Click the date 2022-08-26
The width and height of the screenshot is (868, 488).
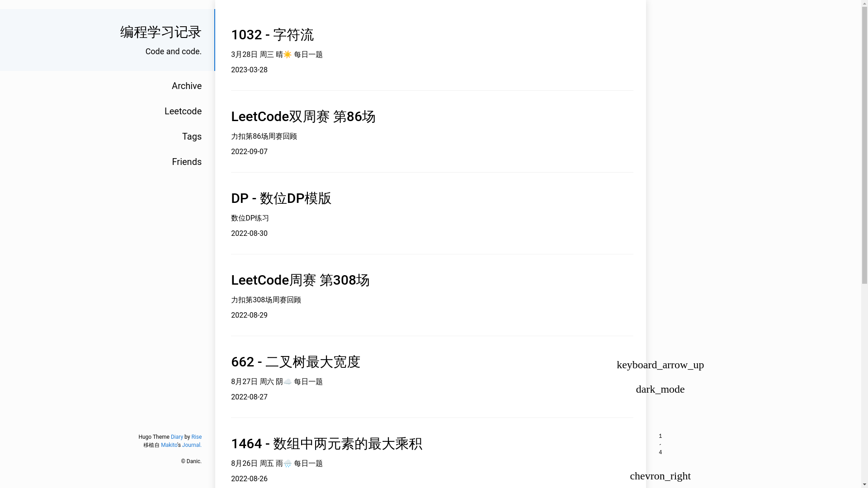pyautogui.click(x=249, y=479)
